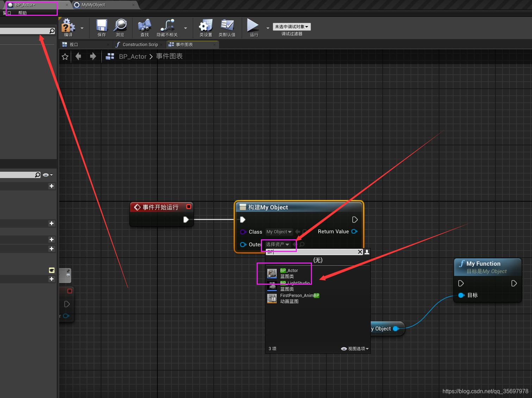The image size is (532, 398).
Task: Open 类设置 class settings
Action: (x=206, y=28)
